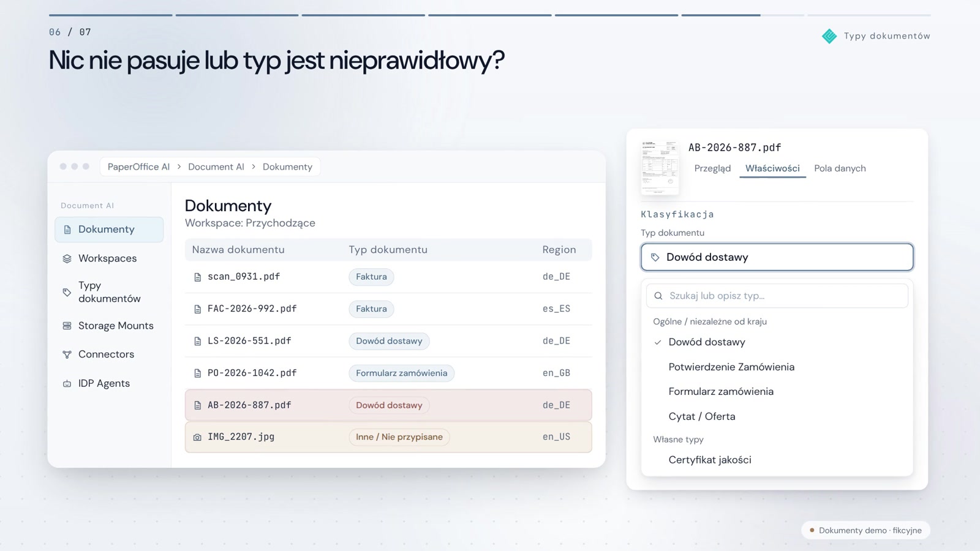Click the file icon beside FAC-2026-992.pdf
980x551 pixels.
(x=197, y=309)
